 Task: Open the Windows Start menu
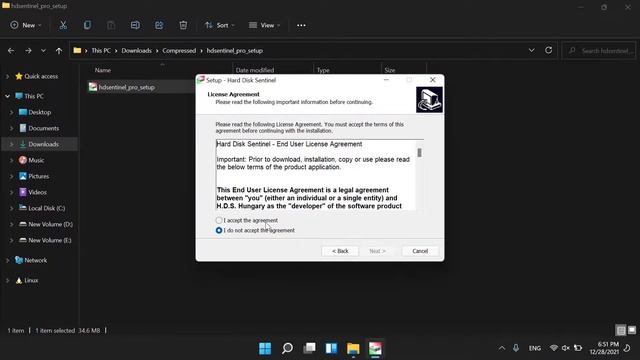pyautogui.click(x=265, y=348)
